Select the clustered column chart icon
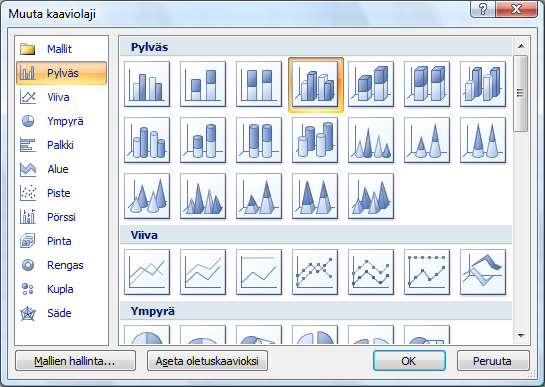This screenshot has width=545, height=387. (x=147, y=84)
